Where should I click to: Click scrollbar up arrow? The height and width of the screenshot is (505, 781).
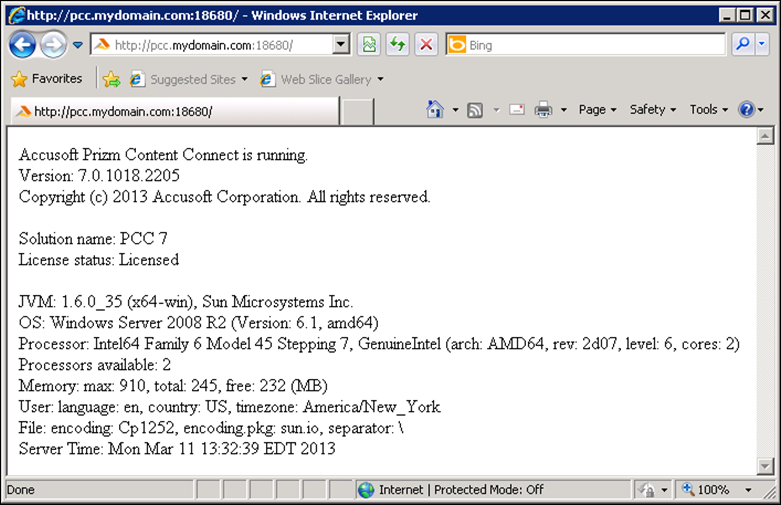click(765, 135)
